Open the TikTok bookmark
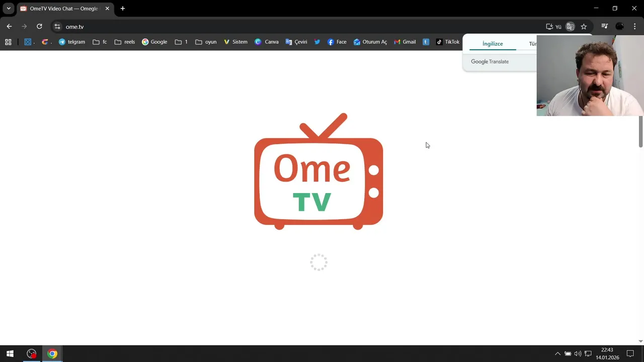This screenshot has width=644, height=362. (x=448, y=42)
